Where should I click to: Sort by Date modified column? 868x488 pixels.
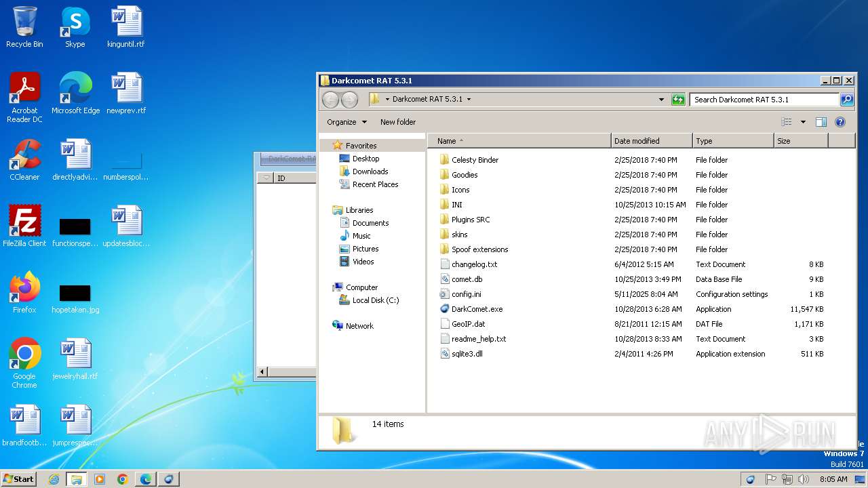coord(652,141)
